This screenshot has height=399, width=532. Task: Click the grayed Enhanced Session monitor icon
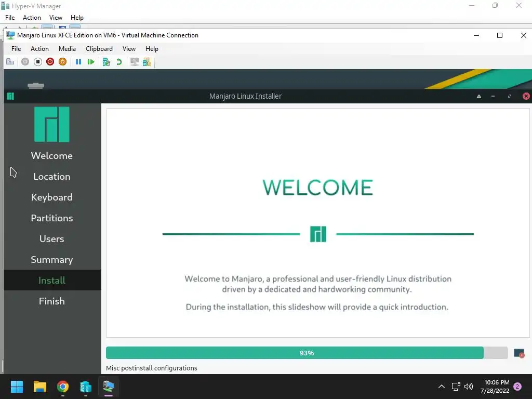(135, 62)
